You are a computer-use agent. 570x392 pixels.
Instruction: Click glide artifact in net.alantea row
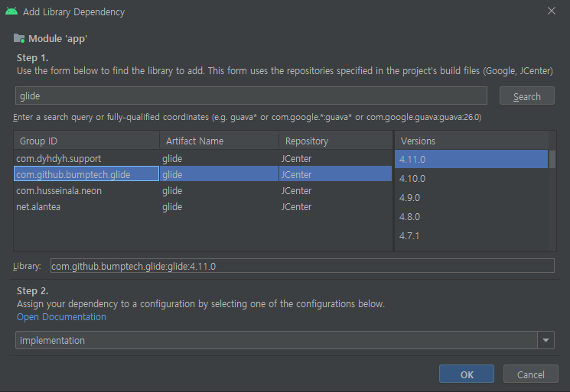tap(172, 206)
